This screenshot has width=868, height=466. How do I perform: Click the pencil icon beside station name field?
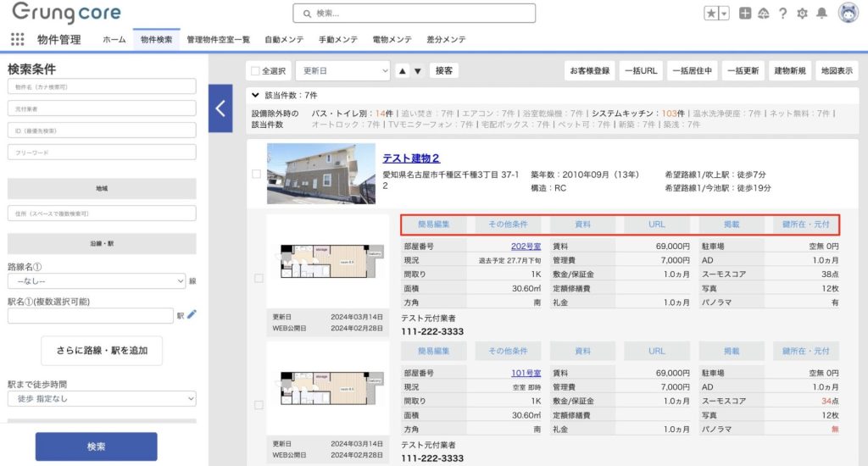[x=192, y=314]
